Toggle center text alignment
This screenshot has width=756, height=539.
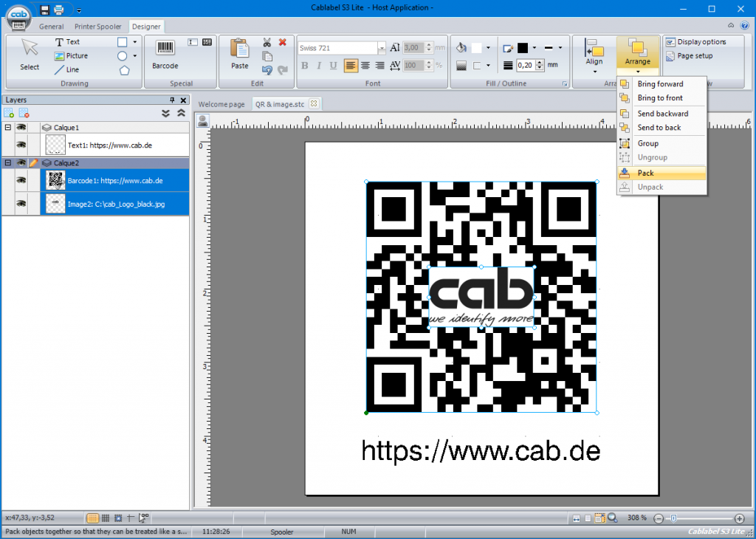pos(365,66)
